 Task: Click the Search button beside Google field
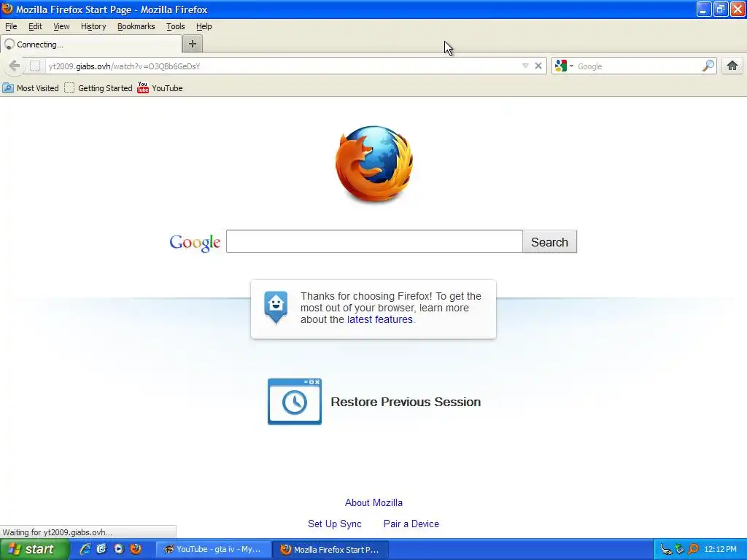point(549,242)
